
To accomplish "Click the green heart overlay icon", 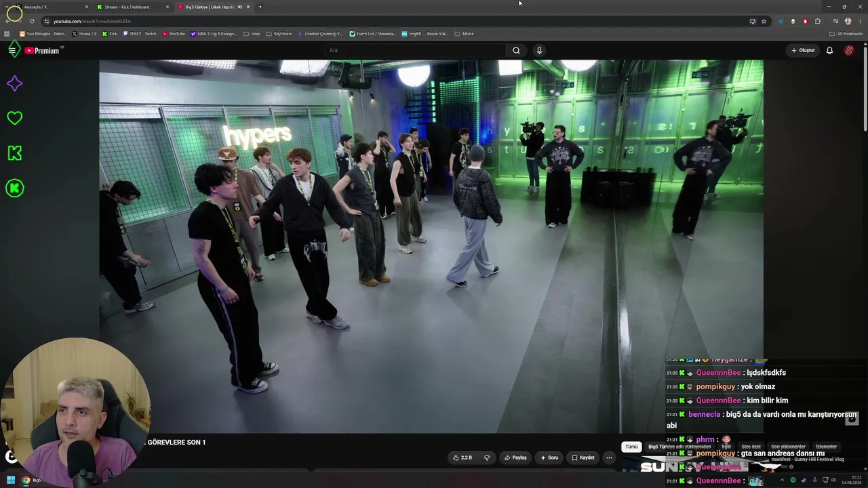I will (x=14, y=118).
